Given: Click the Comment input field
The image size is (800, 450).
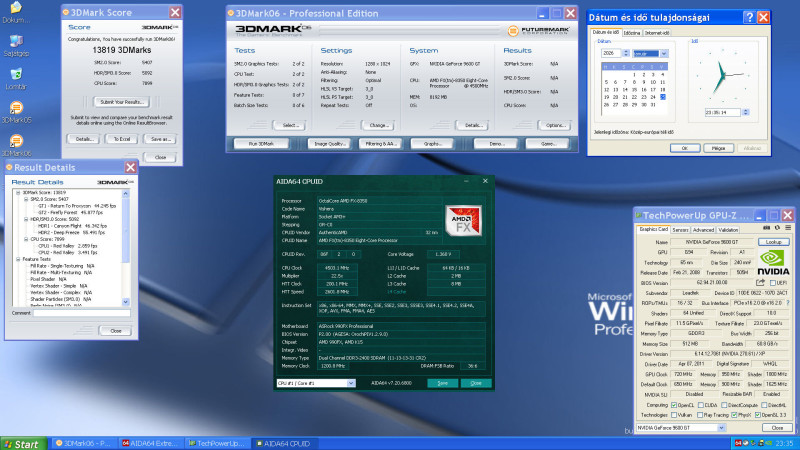Looking at the screenshot, I should (82, 313).
